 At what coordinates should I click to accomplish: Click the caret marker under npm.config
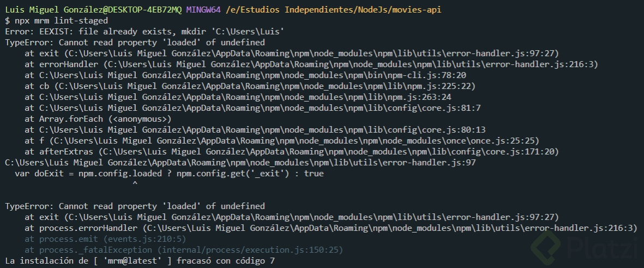(x=135, y=184)
